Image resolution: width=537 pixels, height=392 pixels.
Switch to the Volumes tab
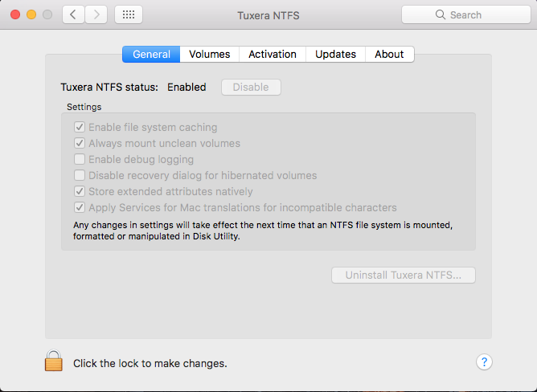(x=210, y=54)
